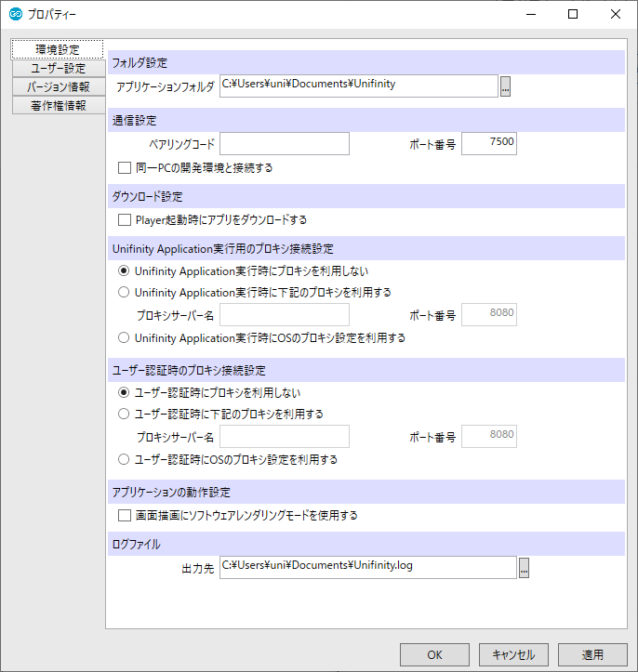Enable software rendering mode checkbox
The image size is (638, 672).
(x=125, y=515)
